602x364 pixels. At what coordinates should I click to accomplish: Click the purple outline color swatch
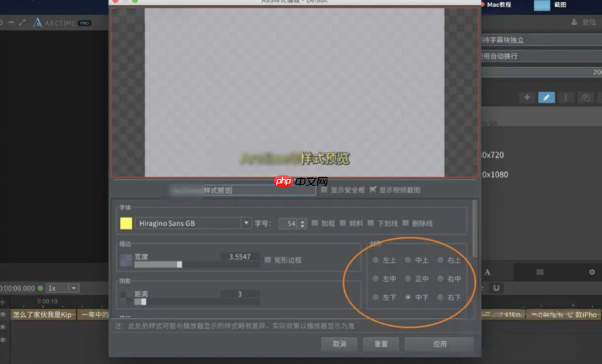[x=126, y=260]
